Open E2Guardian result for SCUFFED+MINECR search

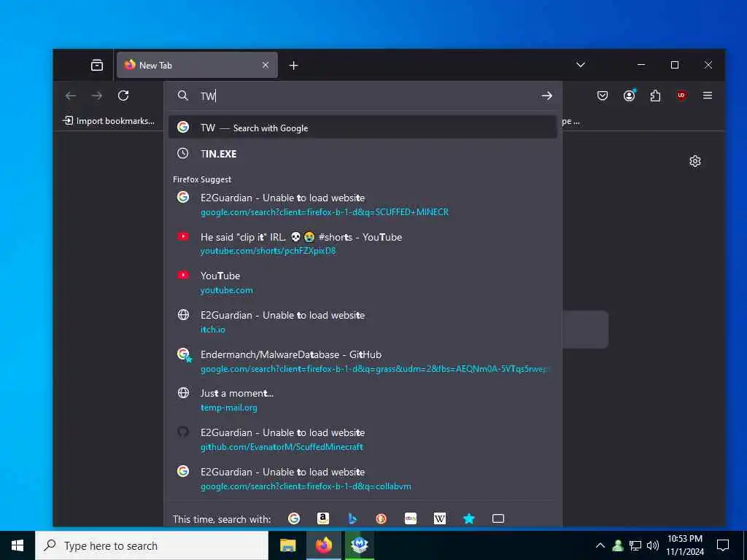[x=363, y=204]
